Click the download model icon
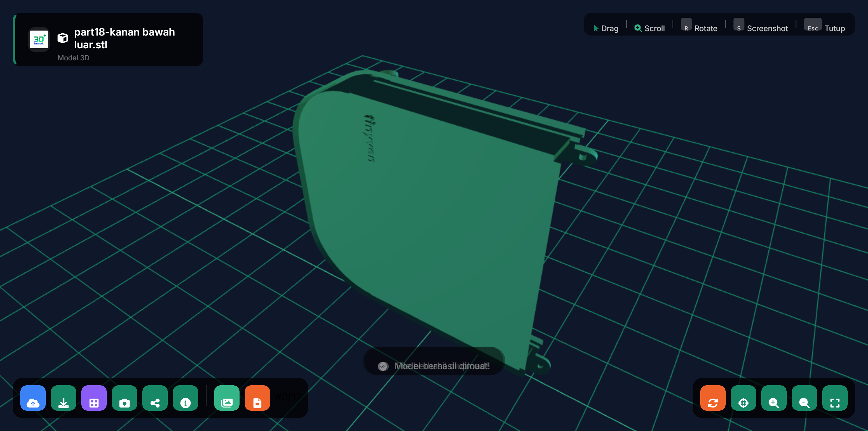The image size is (868, 431). point(63,398)
